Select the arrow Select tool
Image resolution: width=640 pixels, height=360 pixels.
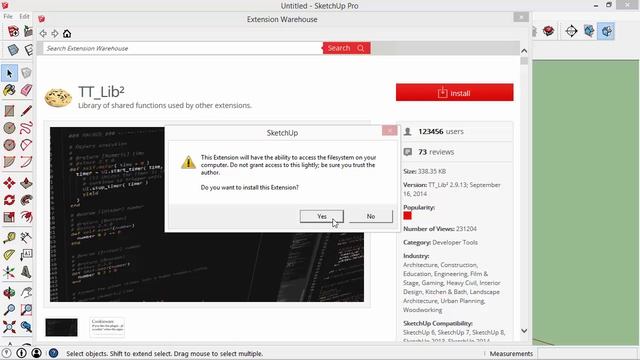click(9, 73)
